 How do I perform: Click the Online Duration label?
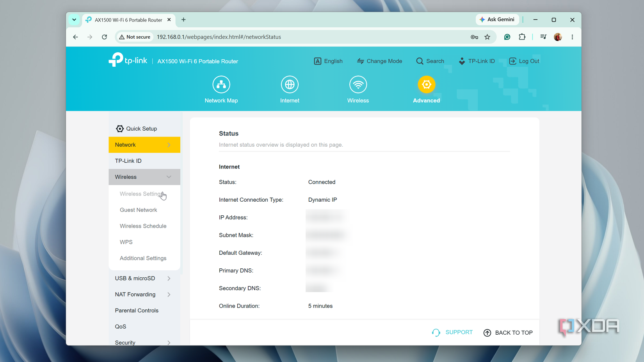click(239, 306)
